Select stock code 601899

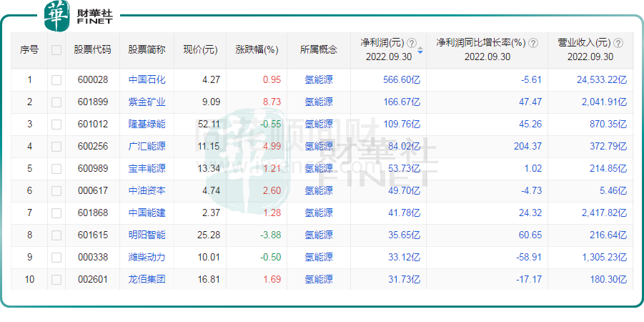coord(93,102)
